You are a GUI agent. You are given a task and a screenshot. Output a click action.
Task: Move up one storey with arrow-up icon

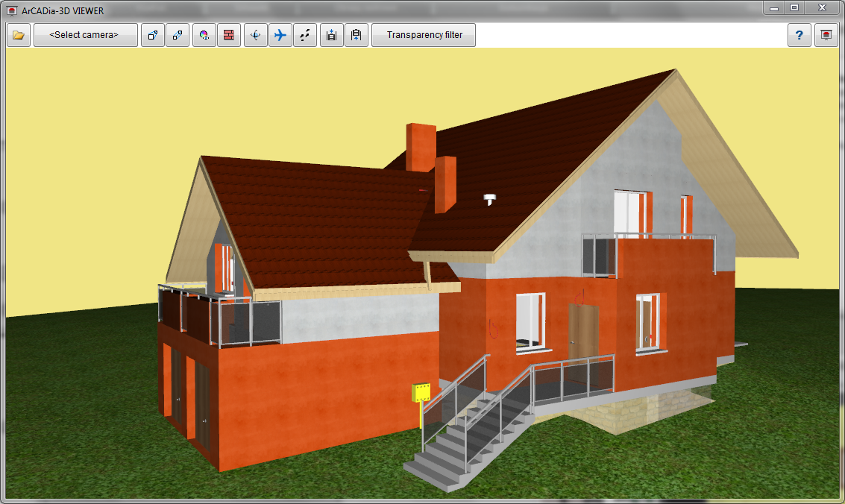[356, 35]
